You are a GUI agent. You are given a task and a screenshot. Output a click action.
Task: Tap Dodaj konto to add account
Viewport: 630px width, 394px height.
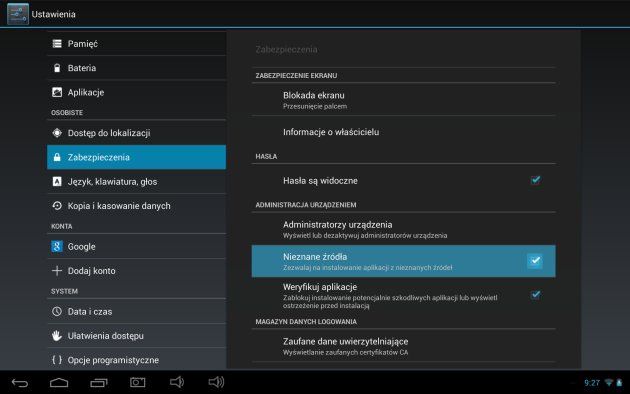pyautogui.click(x=136, y=271)
